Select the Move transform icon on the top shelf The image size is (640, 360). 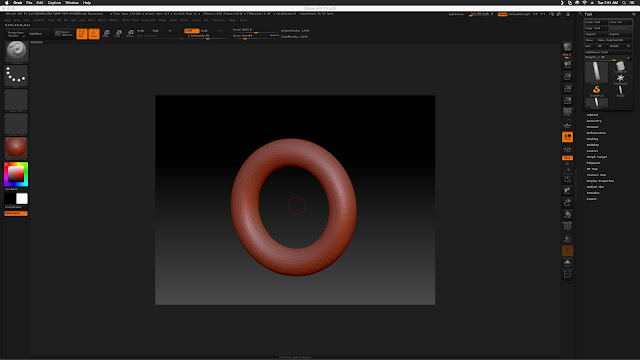coord(106,34)
